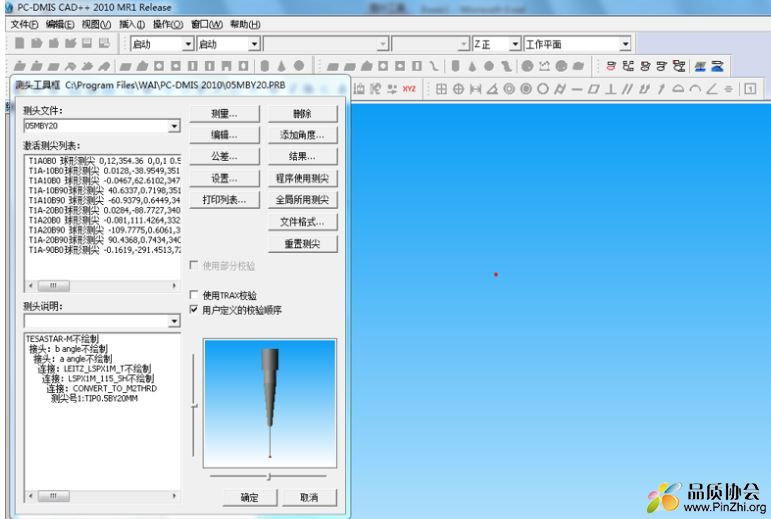Screen dimensions: 771x519
Task: Click the Save floppy-disk toolbar icon
Action: pyautogui.click(x=87, y=43)
